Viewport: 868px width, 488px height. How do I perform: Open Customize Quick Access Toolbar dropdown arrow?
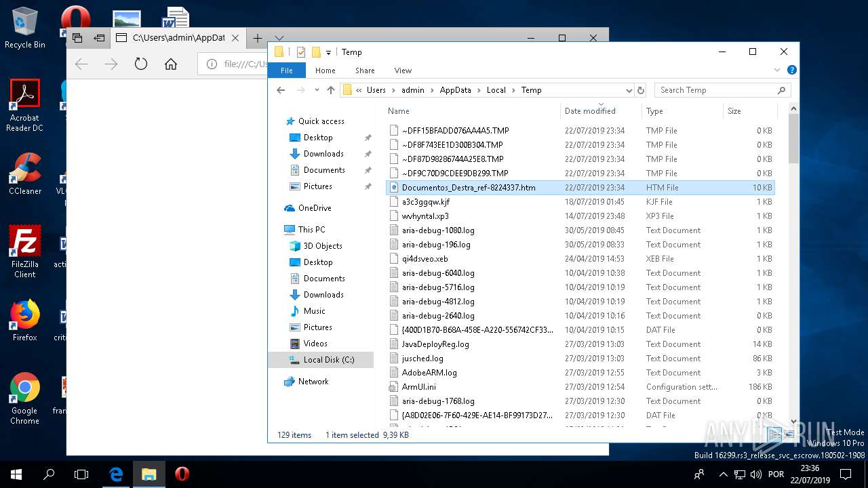328,52
